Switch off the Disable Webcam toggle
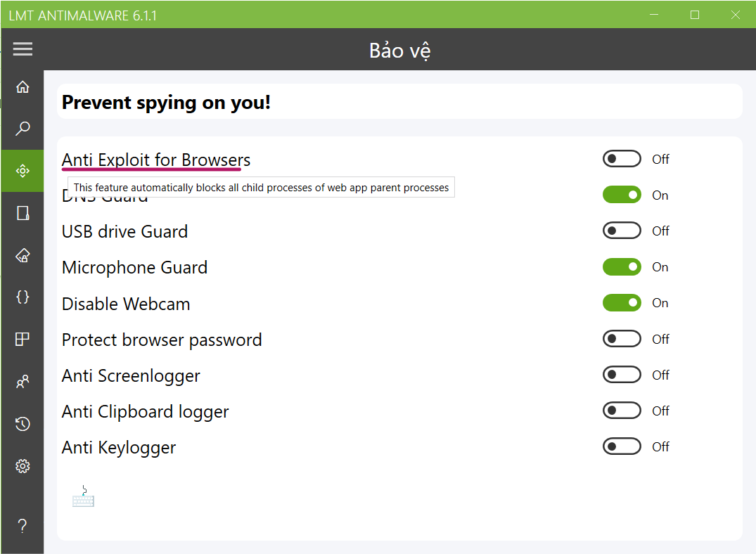The height and width of the screenshot is (554, 756). point(622,303)
